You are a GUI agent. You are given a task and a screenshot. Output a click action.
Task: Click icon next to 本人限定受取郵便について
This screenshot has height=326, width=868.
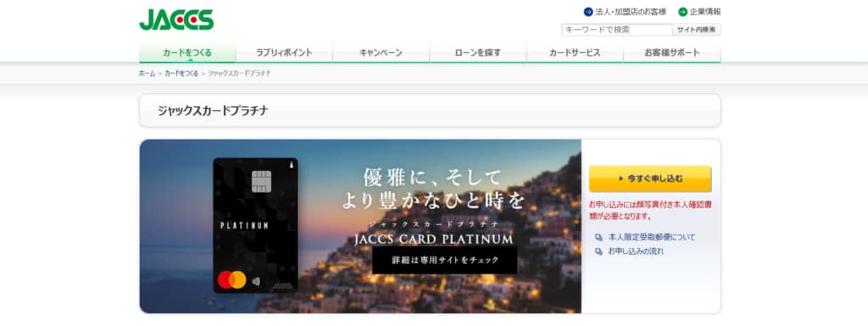(598, 238)
